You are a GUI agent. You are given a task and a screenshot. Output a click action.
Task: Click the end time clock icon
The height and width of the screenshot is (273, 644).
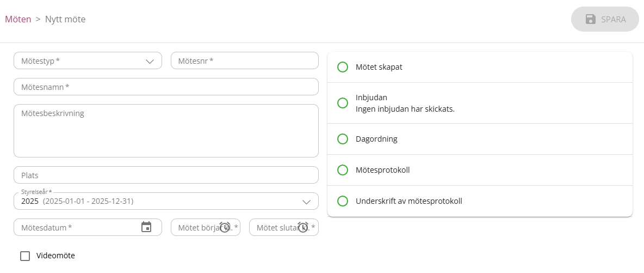pos(303,227)
